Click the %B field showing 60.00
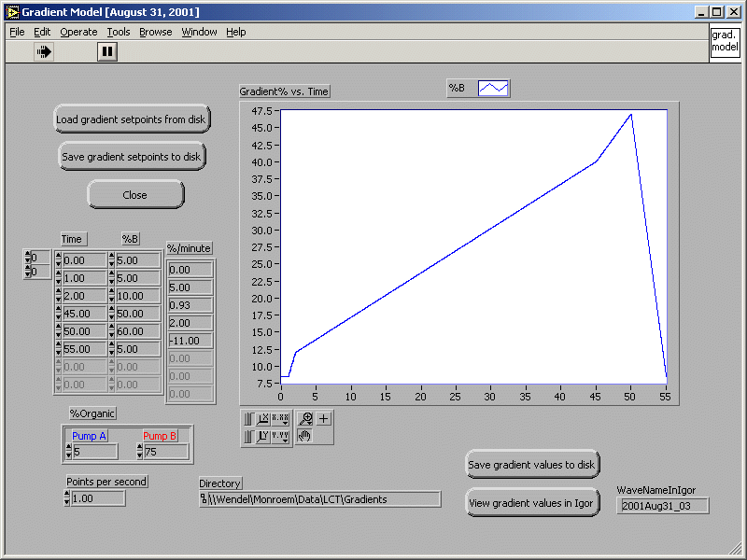Image resolution: width=747 pixels, height=560 pixels. [138, 331]
